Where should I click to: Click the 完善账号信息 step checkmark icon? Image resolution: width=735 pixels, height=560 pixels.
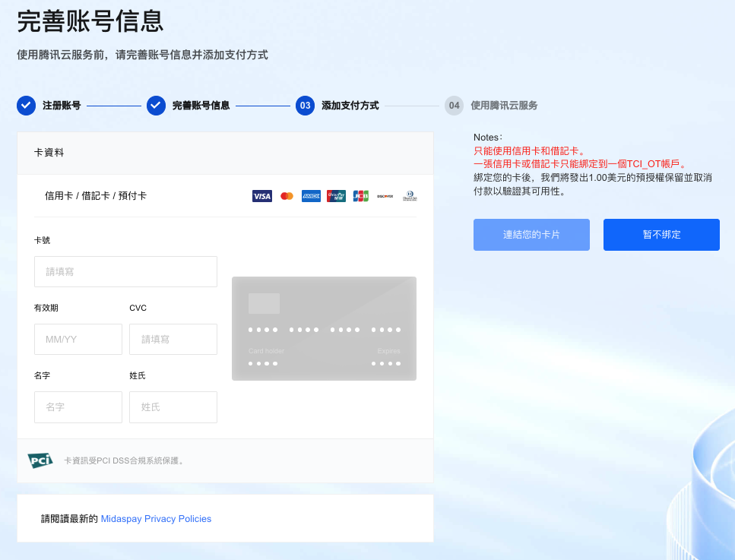(156, 106)
